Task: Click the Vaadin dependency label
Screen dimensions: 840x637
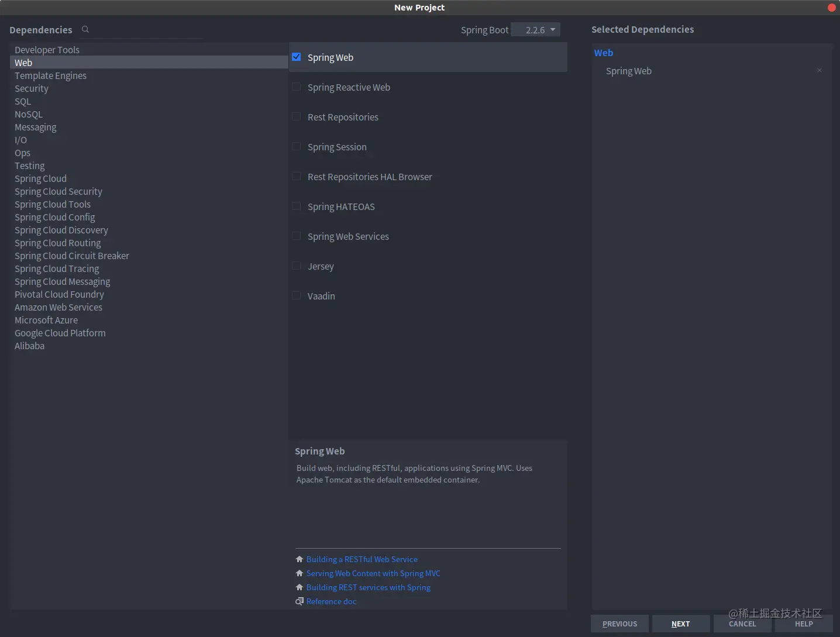Action: 321,296
